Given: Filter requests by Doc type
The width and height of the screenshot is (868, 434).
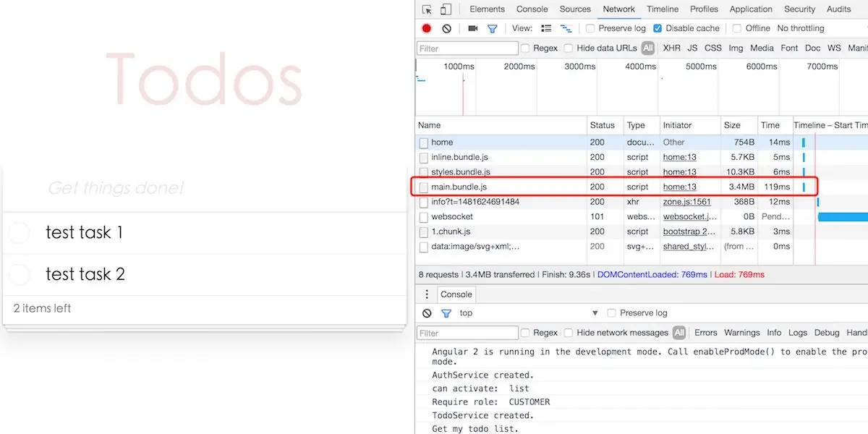Looking at the screenshot, I should 812,48.
